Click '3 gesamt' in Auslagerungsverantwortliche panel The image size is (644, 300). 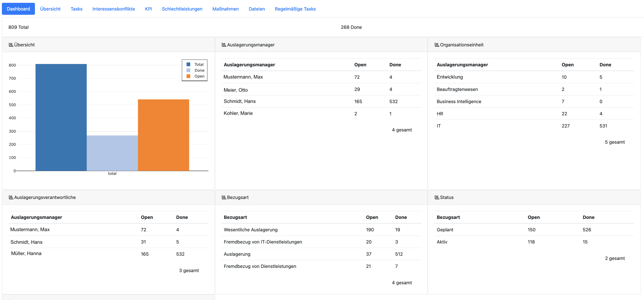[x=189, y=270]
